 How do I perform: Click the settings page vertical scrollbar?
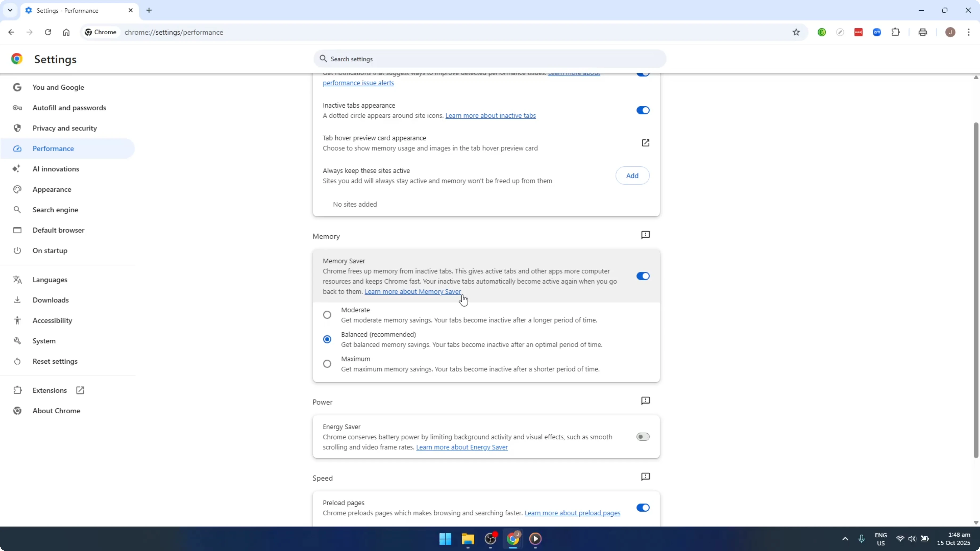click(976, 290)
